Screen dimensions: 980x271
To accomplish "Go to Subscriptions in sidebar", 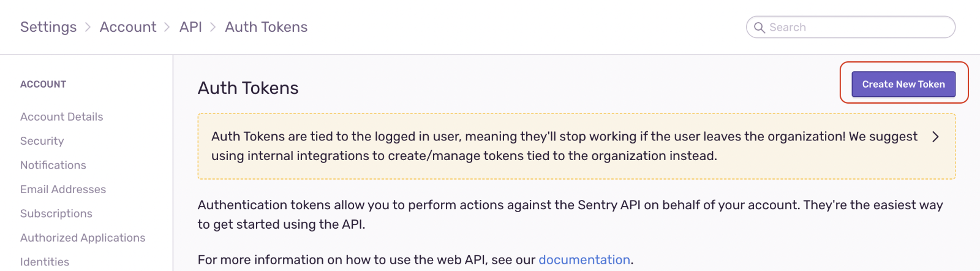I will pyautogui.click(x=56, y=213).
